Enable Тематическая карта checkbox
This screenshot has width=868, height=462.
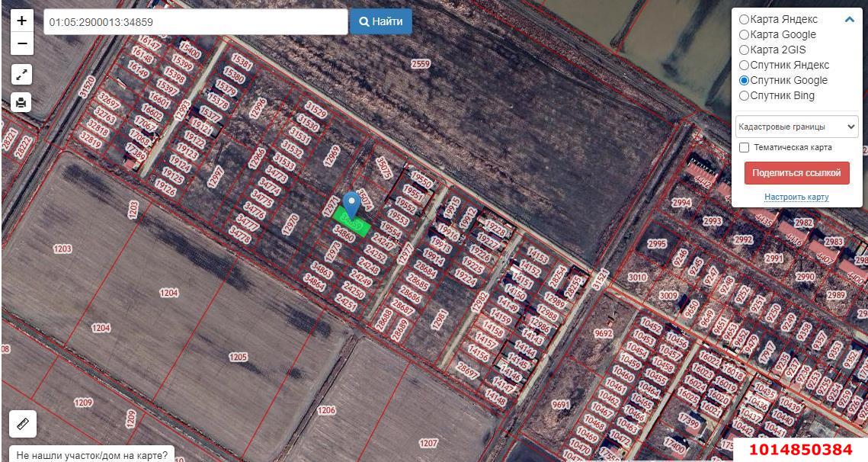pyautogui.click(x=745, y=147)
